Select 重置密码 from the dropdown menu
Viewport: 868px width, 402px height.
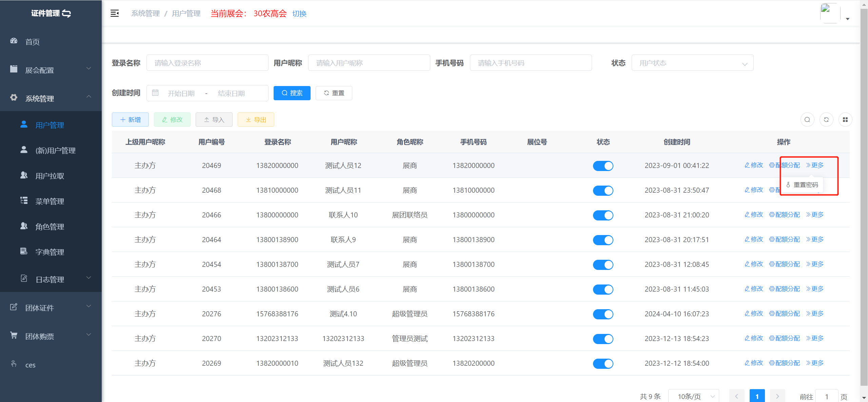click(802, 185)
